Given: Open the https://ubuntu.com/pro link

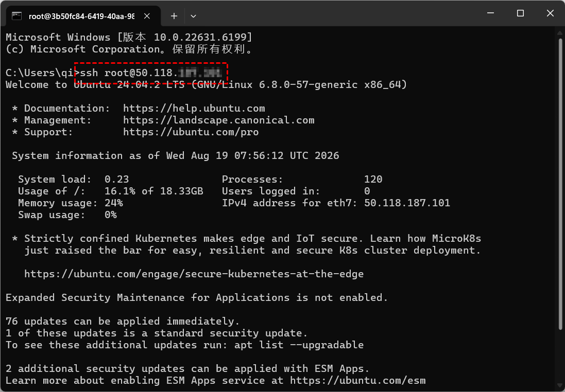Looking at the screenshot, I should coord(191,132).
